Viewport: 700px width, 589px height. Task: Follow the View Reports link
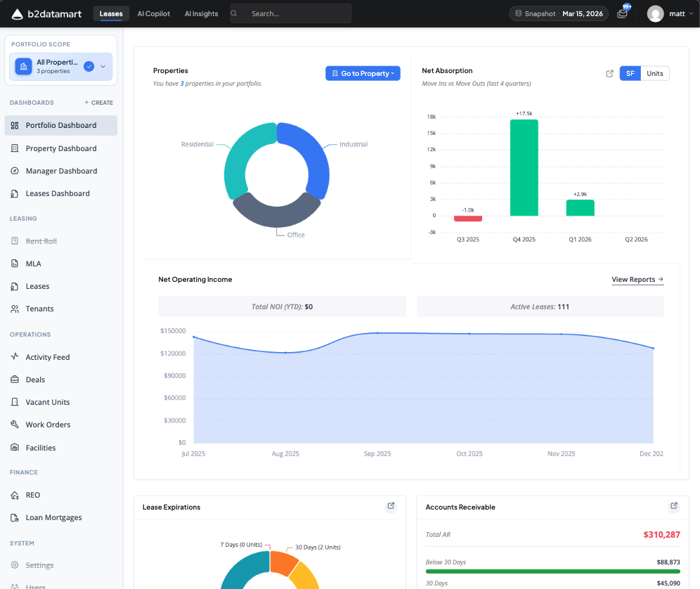(x=637, y=280)
